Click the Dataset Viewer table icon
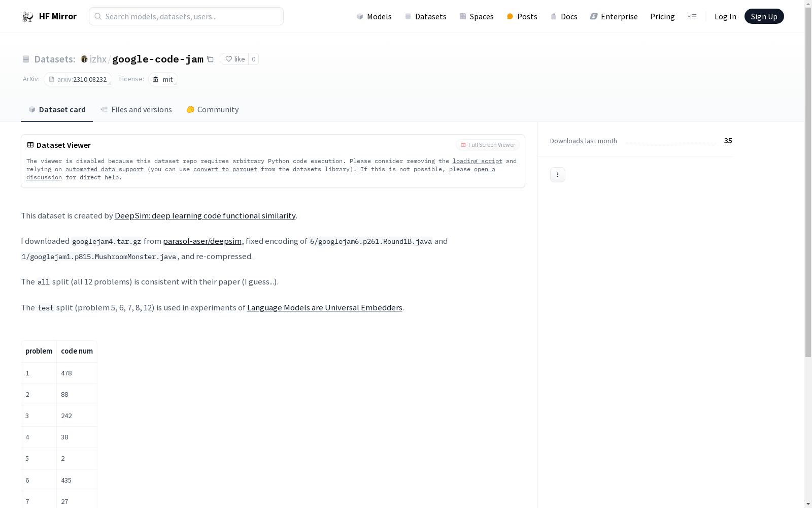The height and width of the screenshot is (508, 812). [30, 145]
